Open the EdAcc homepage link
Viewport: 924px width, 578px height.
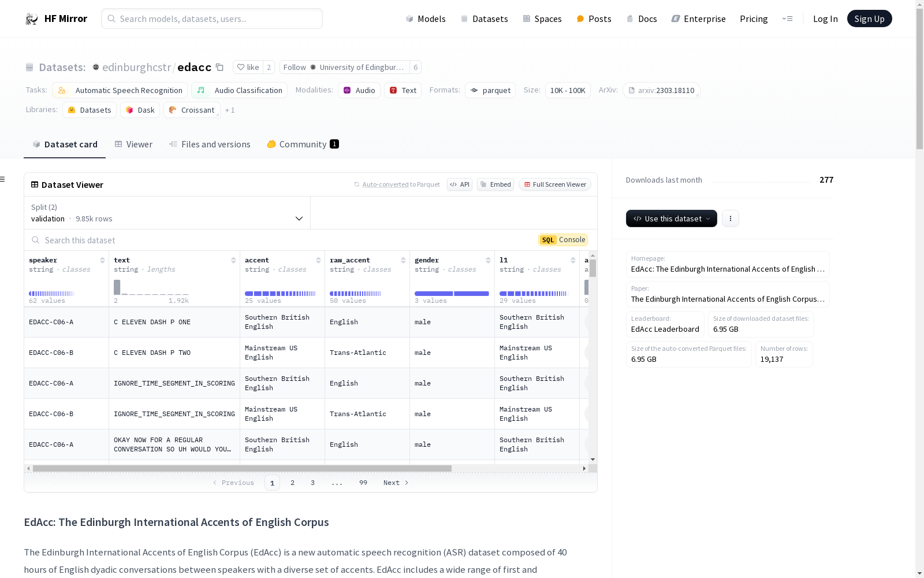pyautogui.click(x=728, y=264)
